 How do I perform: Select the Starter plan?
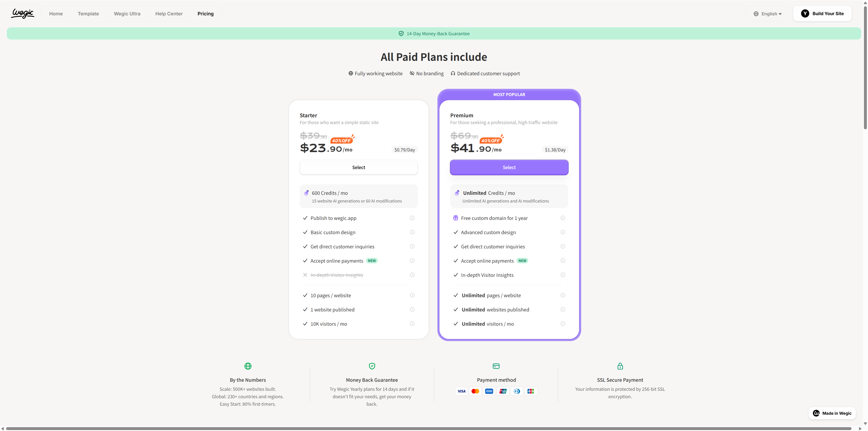point(359,167)
